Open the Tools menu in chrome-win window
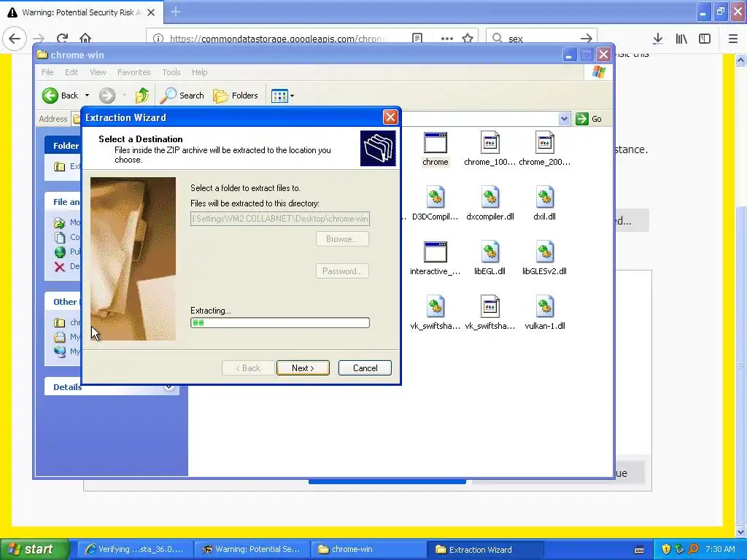Image resolution: width=747 pixels, height=560 pixels. [171, 72]
